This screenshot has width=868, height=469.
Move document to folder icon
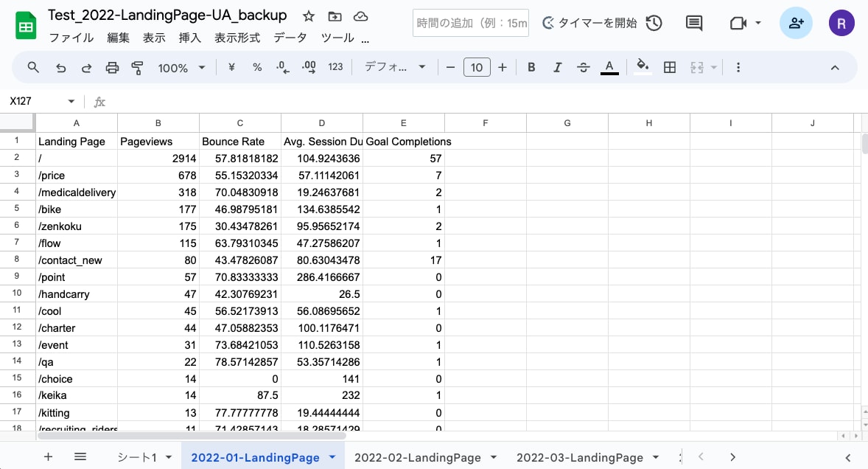tap(335, 17)
